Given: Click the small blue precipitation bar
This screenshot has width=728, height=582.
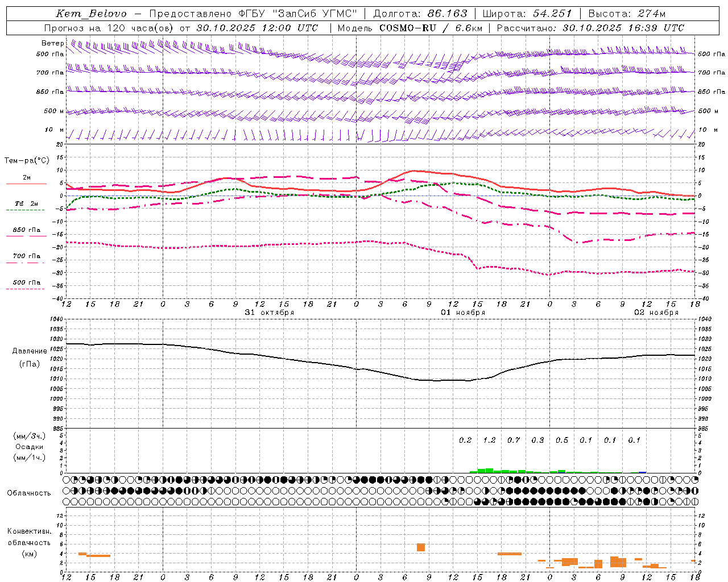Looking at the screenshot, I should tap(642, 472).
